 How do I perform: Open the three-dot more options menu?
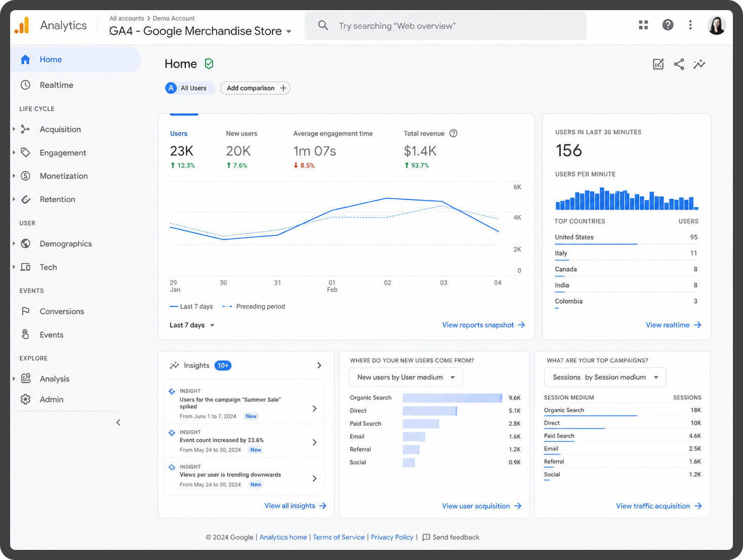tap(690, 25)
